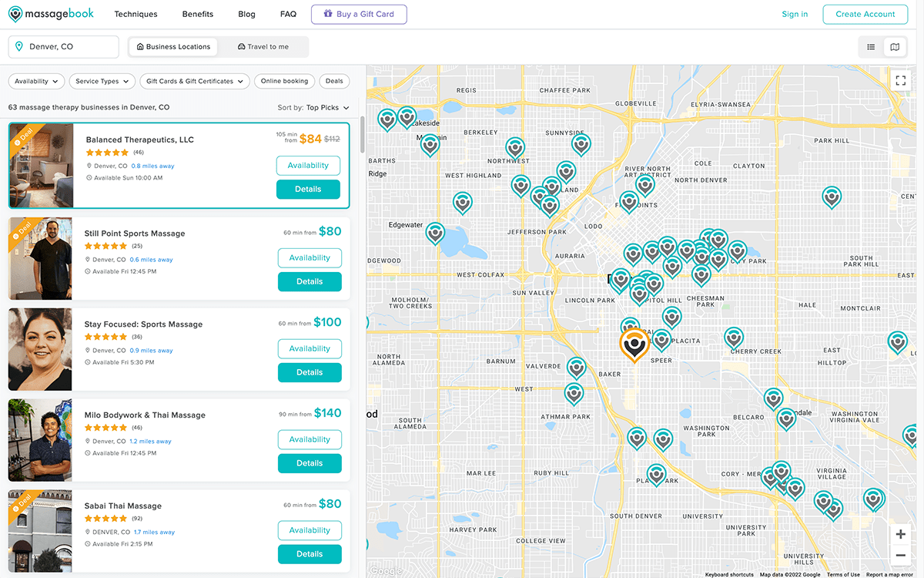Image resolution: width=924 pixels, height=578 pixels.
Task: Expand the Availability filter dropdown
Action: tap(36, 81)
